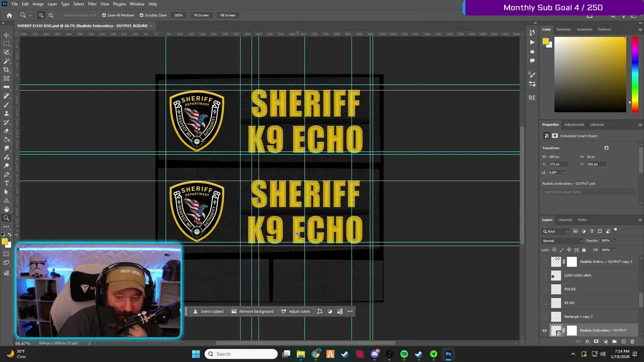Create new adjustment layer icon
This screenshot has height=362, width=644.
coord(605,341)
